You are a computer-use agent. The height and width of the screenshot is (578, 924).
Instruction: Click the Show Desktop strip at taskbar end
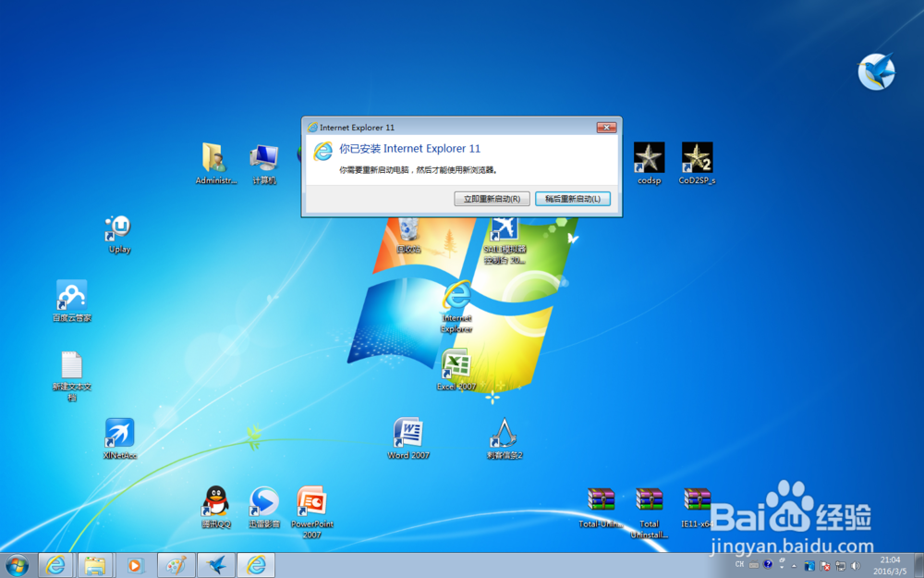click(x=918, y=566)
